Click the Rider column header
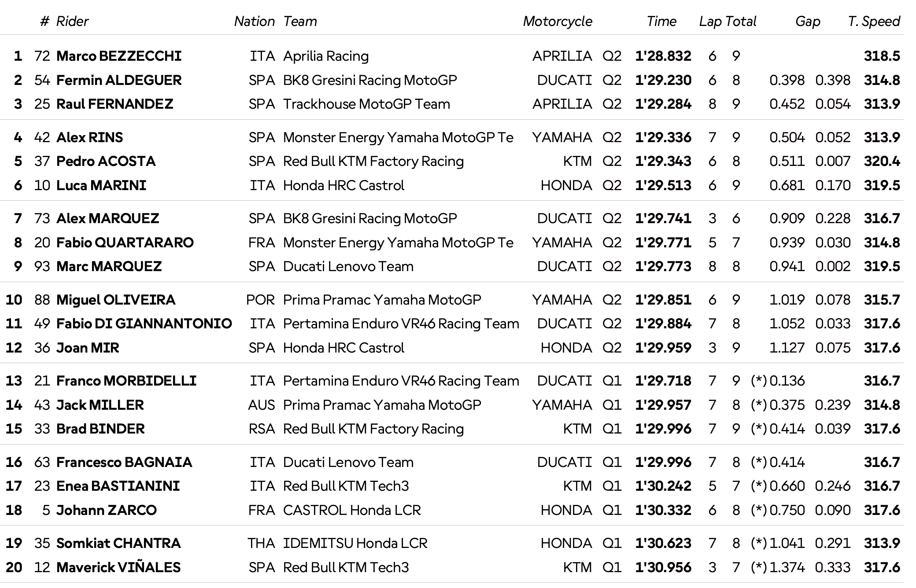 point(72,21)
